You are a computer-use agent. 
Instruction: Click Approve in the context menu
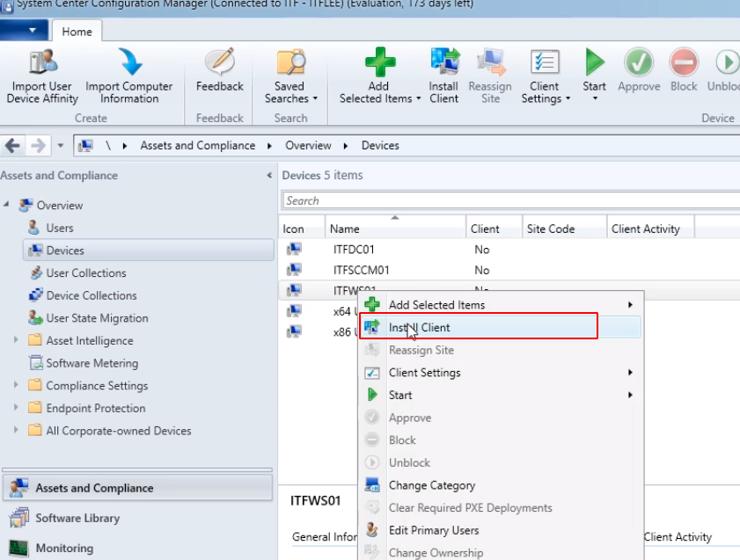click(x=501, y=418)
